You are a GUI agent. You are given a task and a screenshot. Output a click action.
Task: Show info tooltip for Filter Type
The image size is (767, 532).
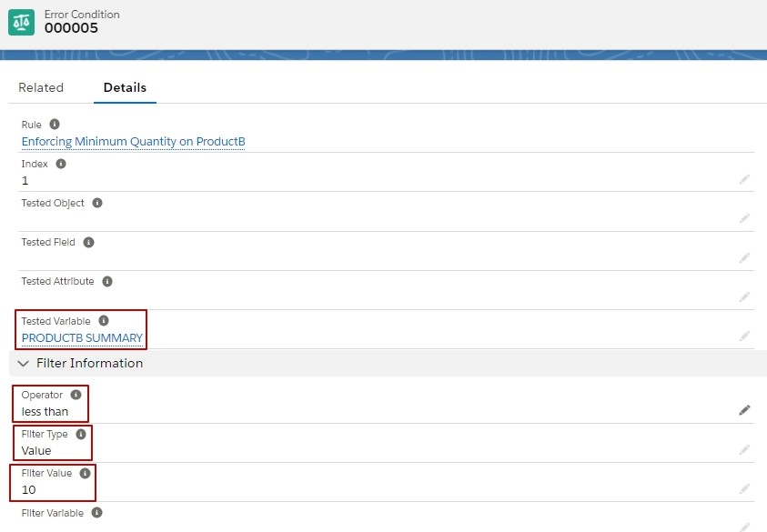pyautogui.click(x=81, y=434)
